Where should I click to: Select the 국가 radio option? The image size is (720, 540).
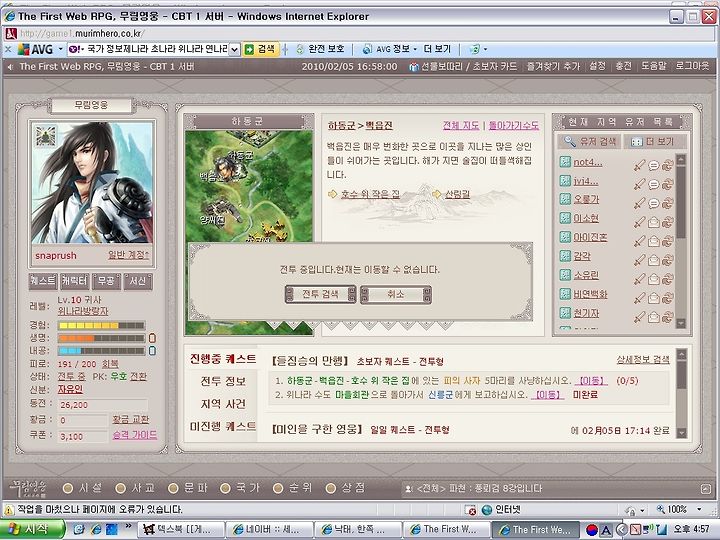(x=225, y=488)
